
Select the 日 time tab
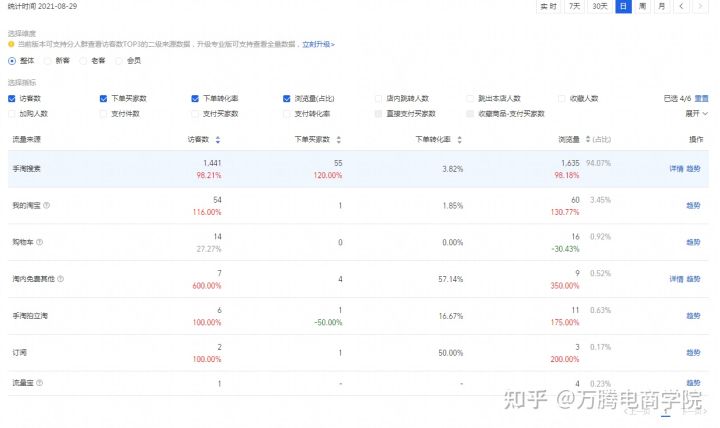624,6
